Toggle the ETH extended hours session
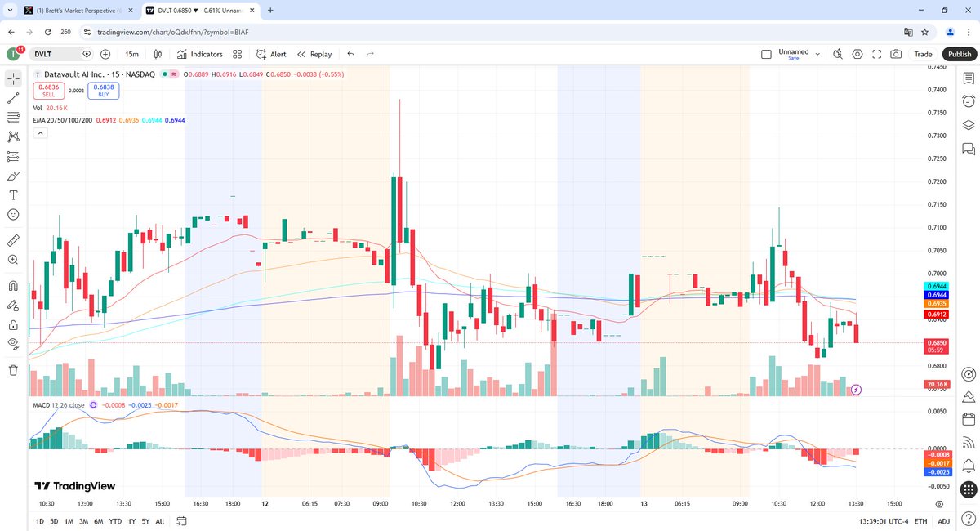Image resolution: width=980 pixels, height=531 pixels. coord(920,521)
